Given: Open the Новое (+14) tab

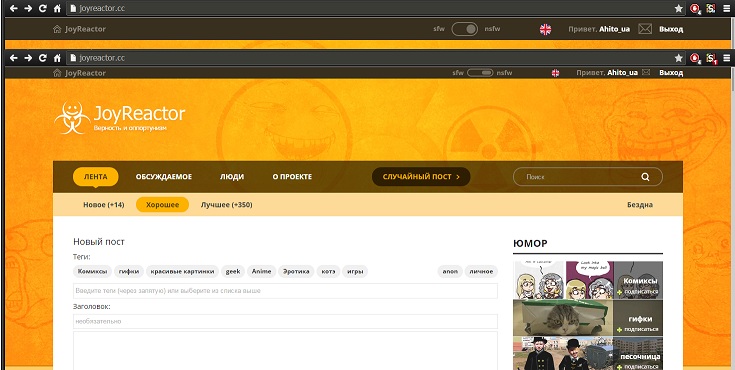Looking at the screenshot, I should [104, 205].
